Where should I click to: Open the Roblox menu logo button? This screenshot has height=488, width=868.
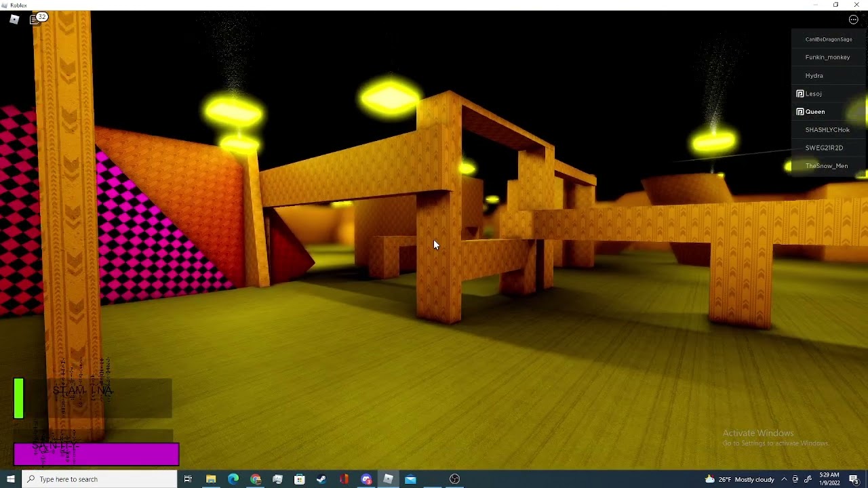[14, 20]
